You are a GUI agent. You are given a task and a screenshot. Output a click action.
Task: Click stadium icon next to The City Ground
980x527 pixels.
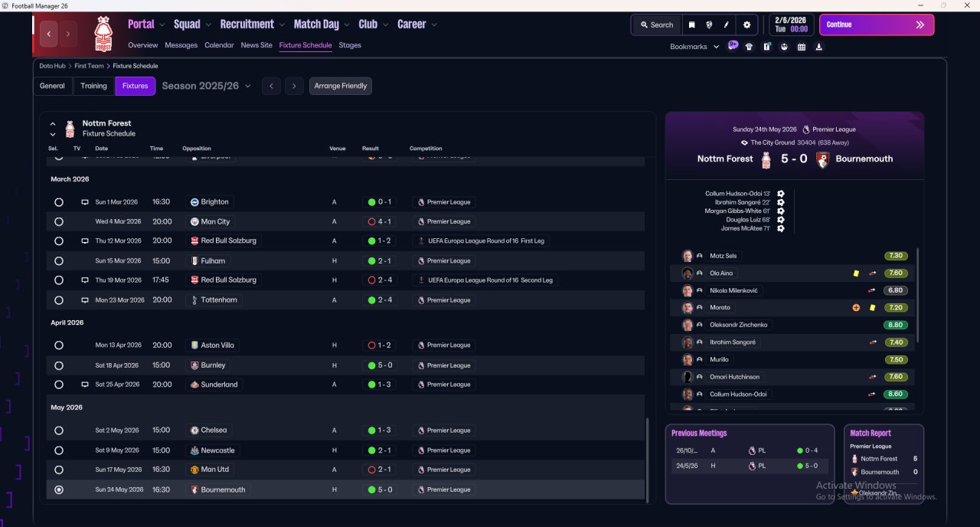click(x=744, y=142)
